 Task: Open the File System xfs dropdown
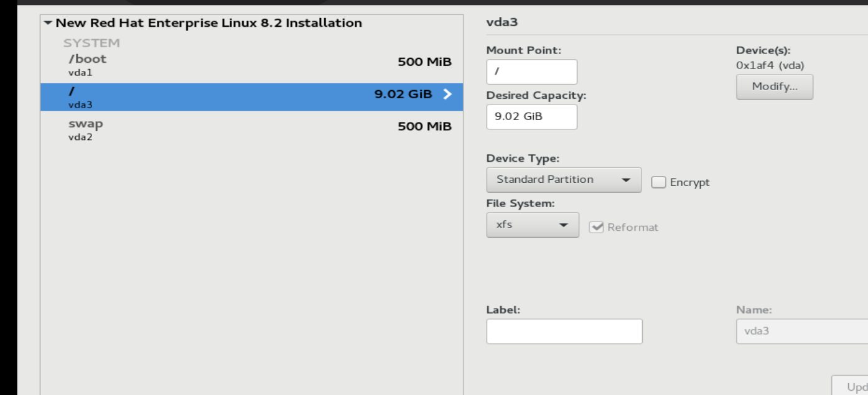point(532,225)
